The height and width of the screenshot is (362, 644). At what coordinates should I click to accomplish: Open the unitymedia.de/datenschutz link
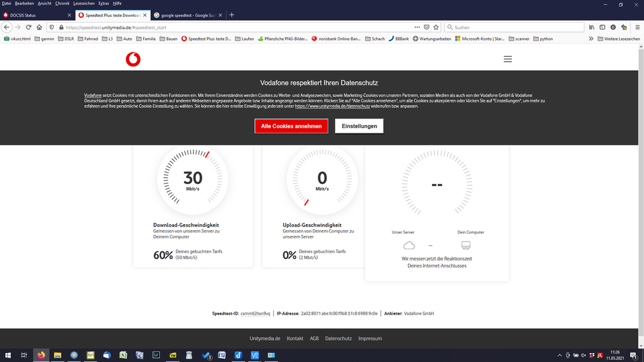coord(332,106)
